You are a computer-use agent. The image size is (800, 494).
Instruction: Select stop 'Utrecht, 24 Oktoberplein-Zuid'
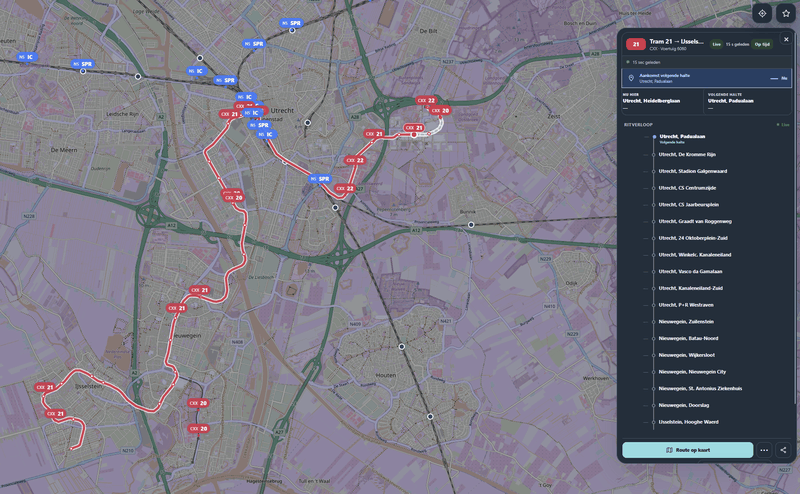[693, 238]
